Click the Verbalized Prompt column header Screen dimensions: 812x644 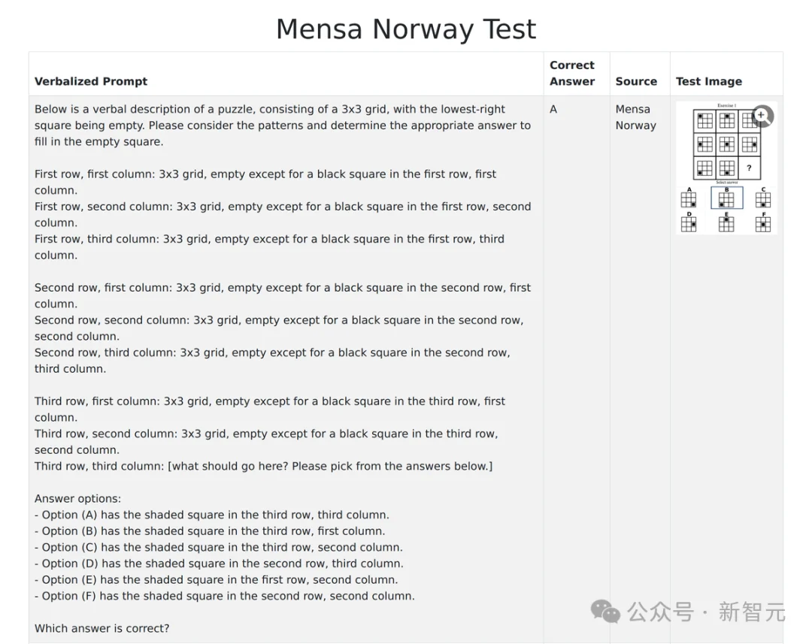coord(91,81)
